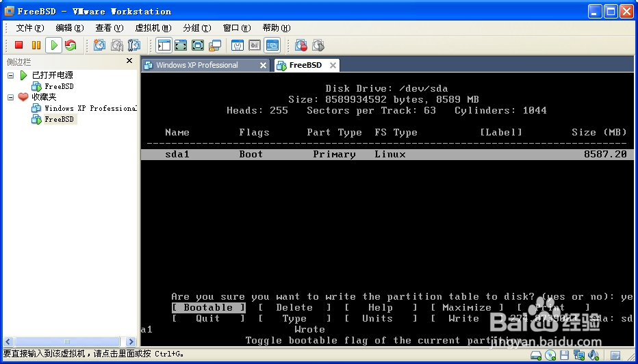Click the sda1 partition name
This screenshot has height=364, width=638.
(177, 155)
